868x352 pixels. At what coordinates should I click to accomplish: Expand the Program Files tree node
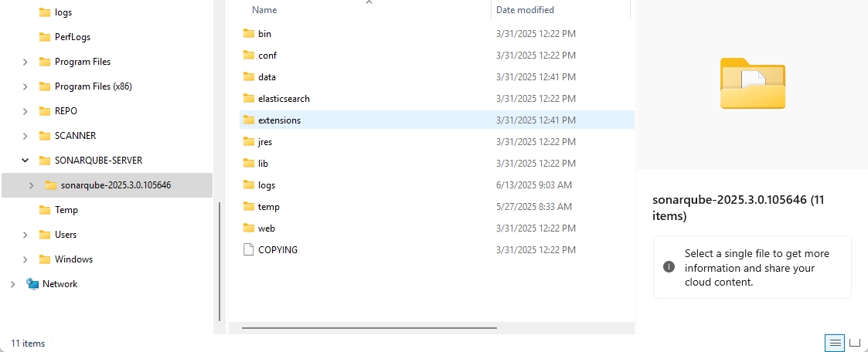click(26, 62)
